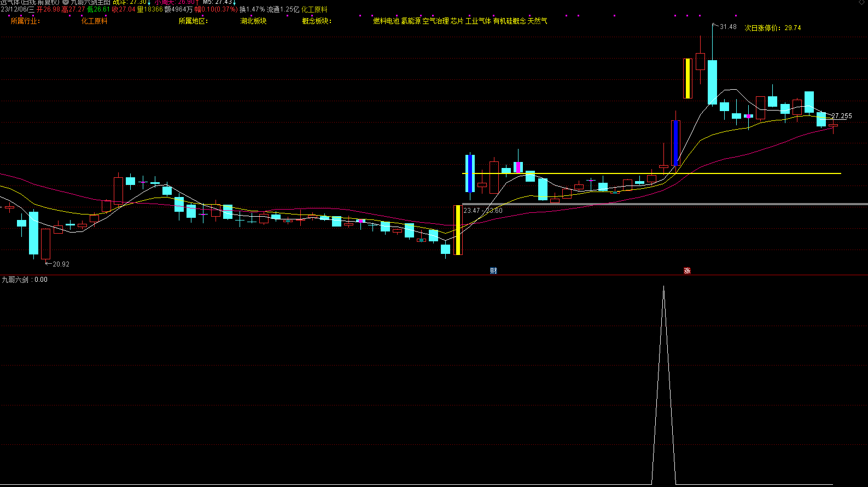The height and width of the screenshot is (487, 868).
Task: Select the gray horizontal gap line
Action: pos(665,204)
